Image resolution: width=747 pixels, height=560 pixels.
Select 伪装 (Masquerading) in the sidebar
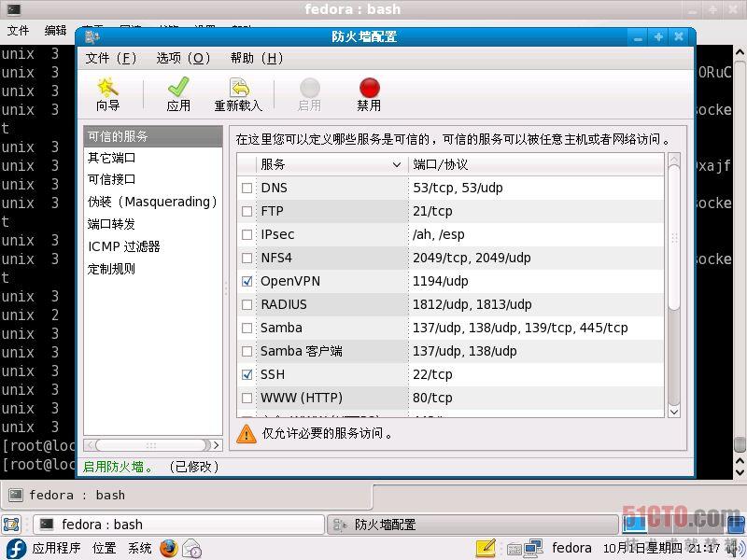pos(153,202)
